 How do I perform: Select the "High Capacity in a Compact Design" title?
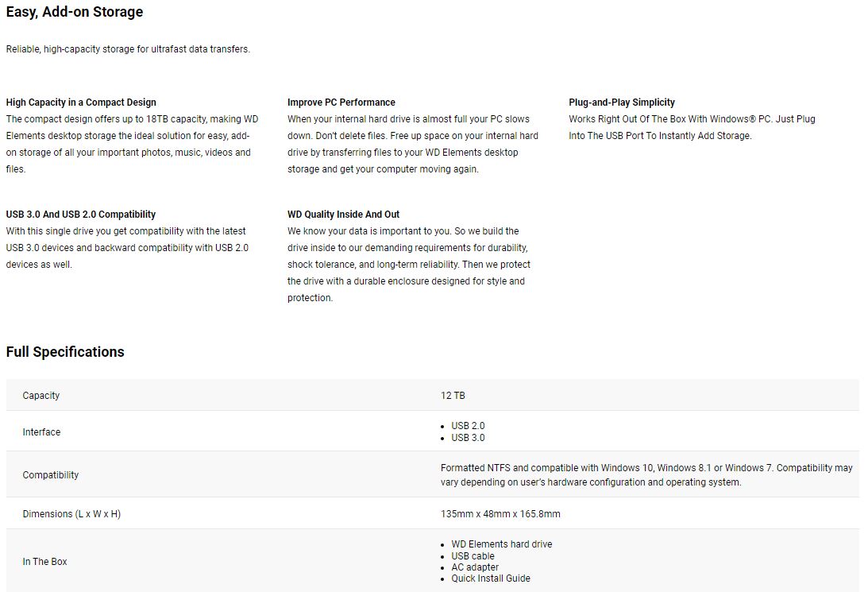coord(81,103)
